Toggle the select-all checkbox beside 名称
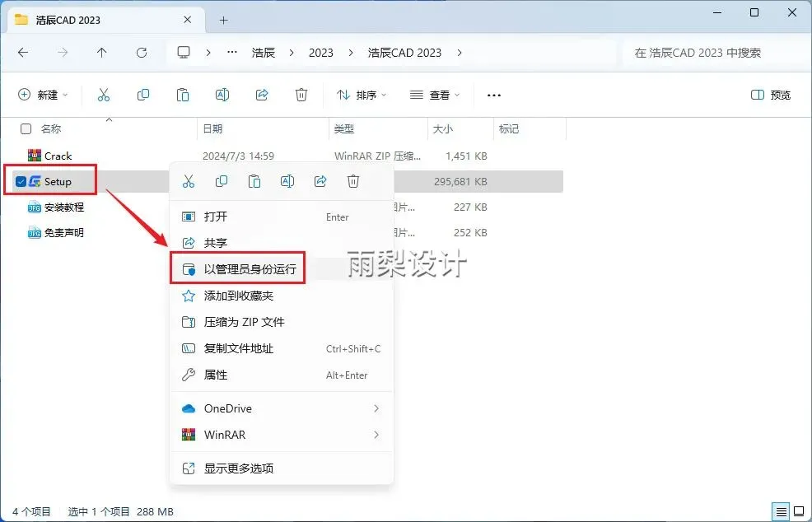The width and height of the screenshot is (812, 522). point(26,129)
